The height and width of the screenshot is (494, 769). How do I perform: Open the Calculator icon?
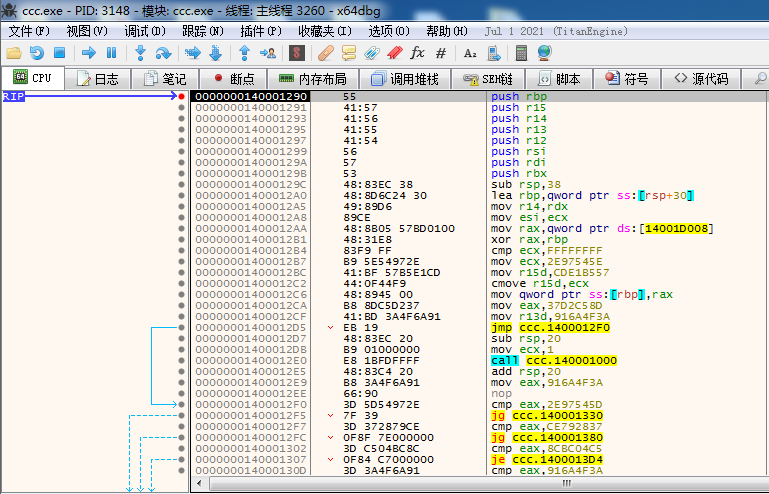tap(521, 53)
